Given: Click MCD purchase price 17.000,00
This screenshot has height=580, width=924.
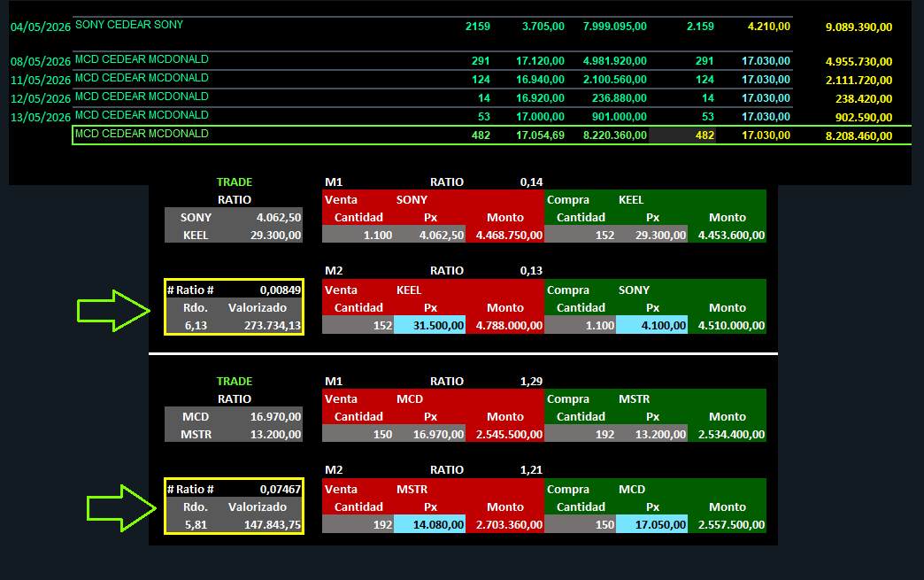Looking at the screenshot, I should 540,117.
